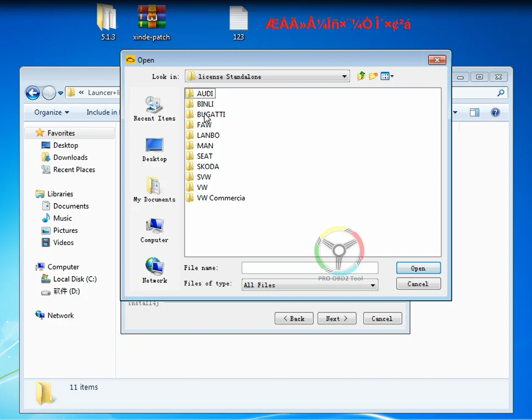Select the VW folder

(197, 187)
